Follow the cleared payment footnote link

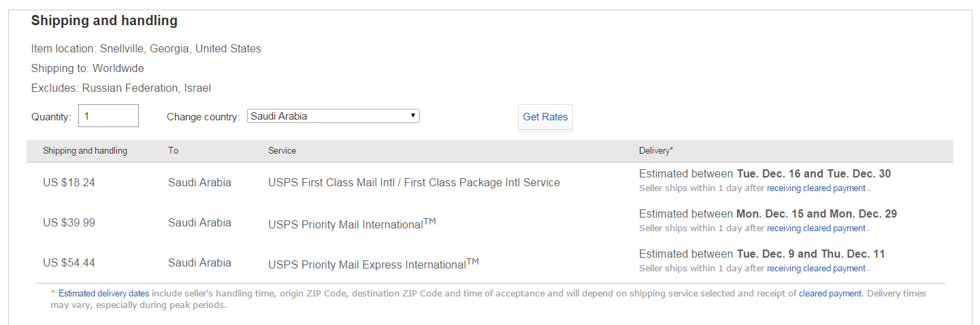click(830, 294)
